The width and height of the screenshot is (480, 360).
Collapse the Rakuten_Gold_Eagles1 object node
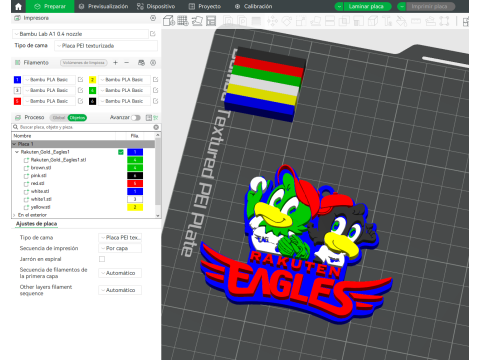click(17, 152)
